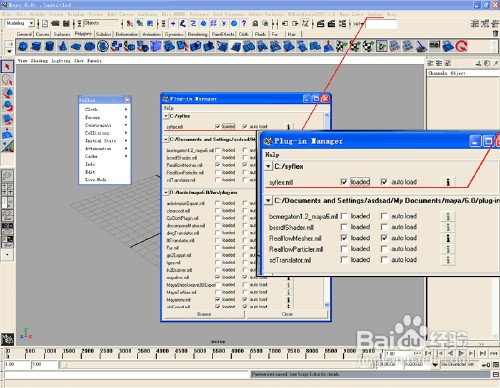500x388 pixels.
Task: Expand the Initial State submenu in Syflex
Action: tap(104, 141)
